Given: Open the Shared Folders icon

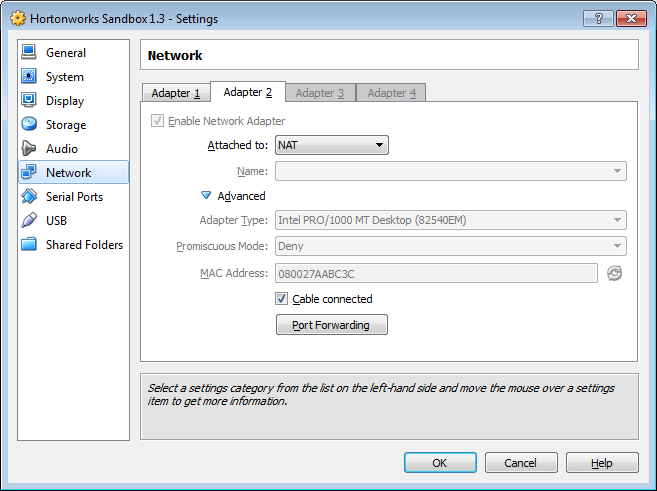Looking at the screenshot, I should (28, 245).
